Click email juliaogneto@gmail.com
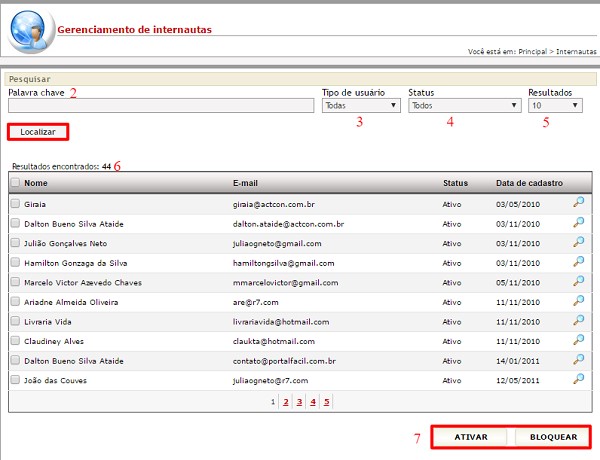Viewport: 600px width, 460px height. 277,243
